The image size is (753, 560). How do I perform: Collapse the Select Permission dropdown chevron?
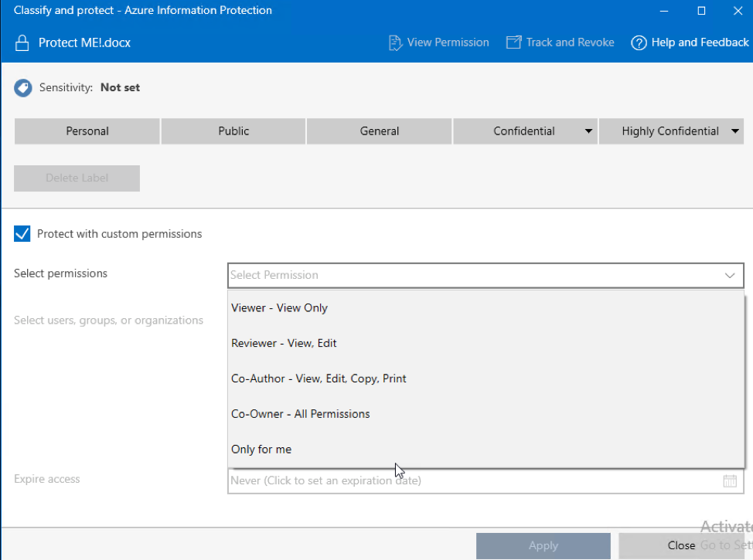click(x=730, y=276)
